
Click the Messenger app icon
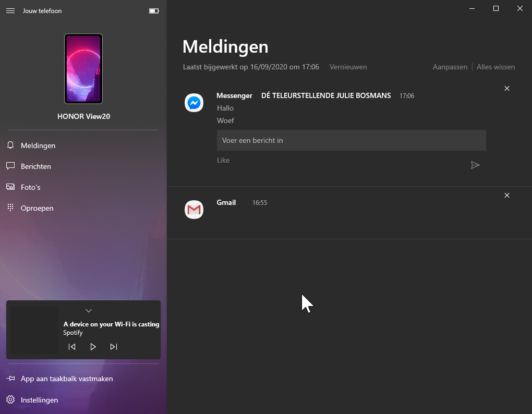coord(194,103)
